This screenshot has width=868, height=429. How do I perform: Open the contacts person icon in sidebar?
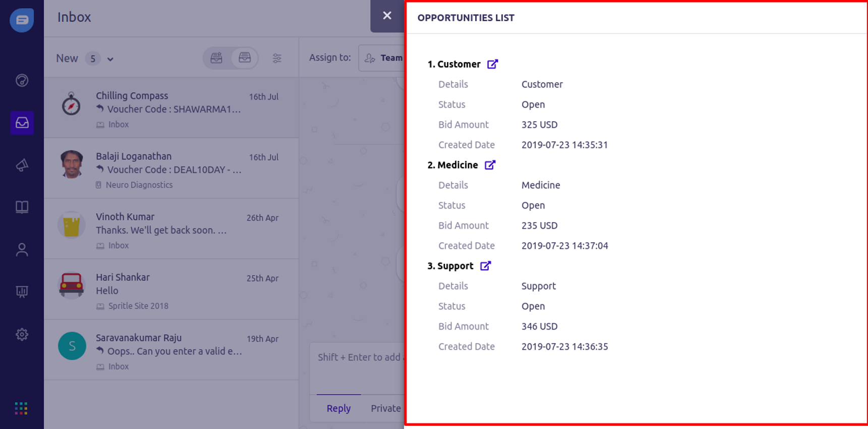pos(22,249)
